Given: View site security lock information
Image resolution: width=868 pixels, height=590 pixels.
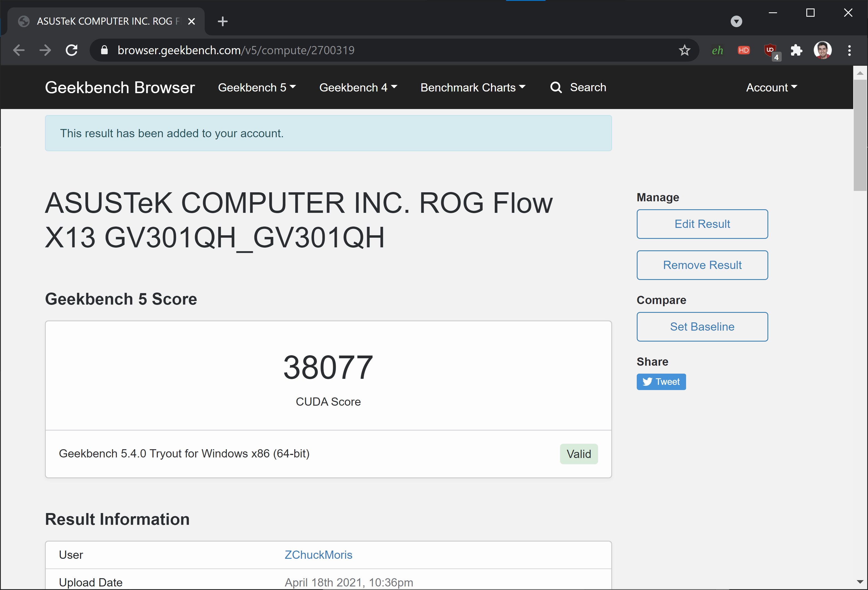Looking at the screenshot, I should coord(105,50).
